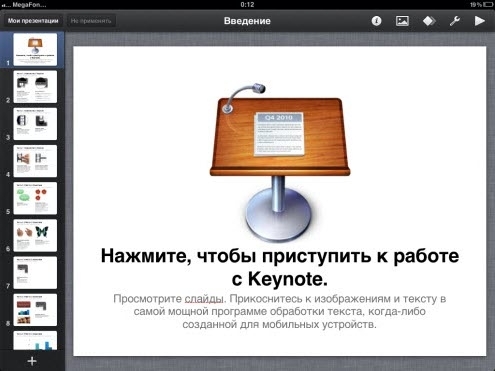Start slideshow with the Play icon
Image resolution: width=495 pixels, height=371 pixels.
480,21
